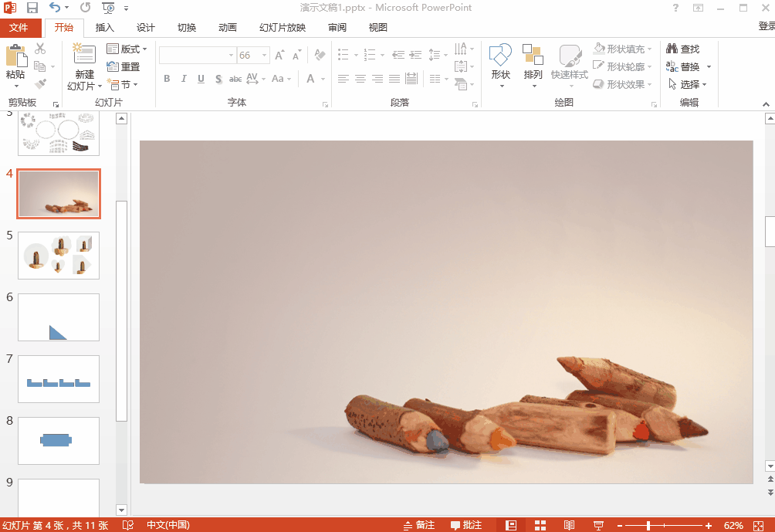Toggle italic text formatting
Screen dimensions: 775x532
(x=184, y=79)
